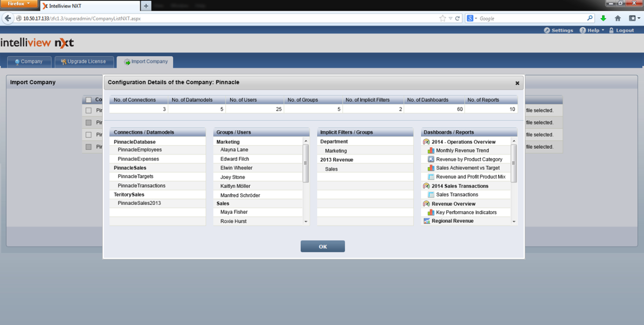The image size is (644, 325).
Task: Click the Key Performance Indicators icon
Action: point(431,212)
